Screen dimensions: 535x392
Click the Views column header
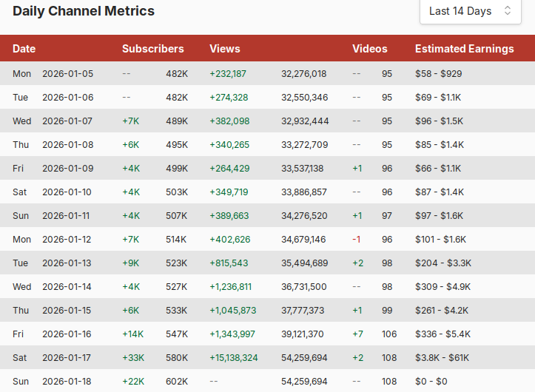225,49
